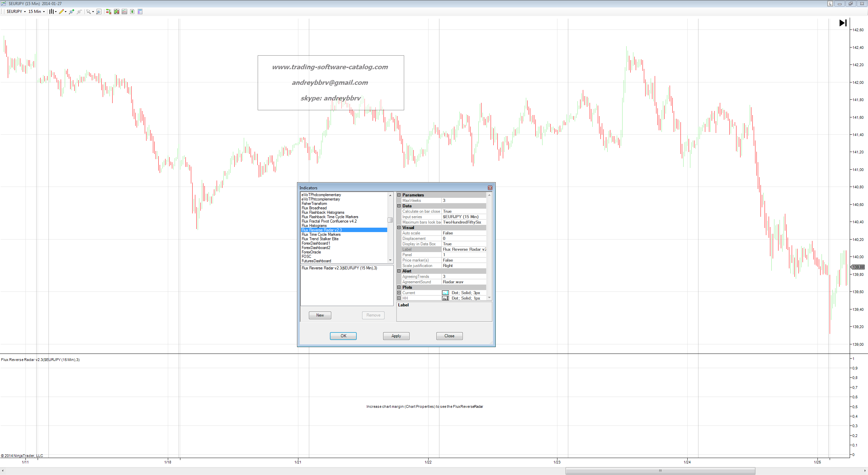Select the yellow pencil drawing tool
868x475 pixels.
click(x=61, y=12)
